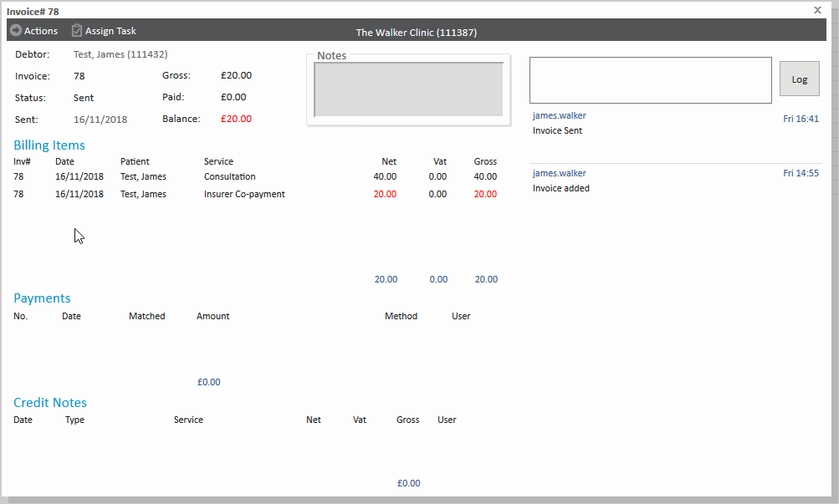This screenshot has height=504, width=839.
Task: Open the Actions menu label
Action: pos(41,31)
